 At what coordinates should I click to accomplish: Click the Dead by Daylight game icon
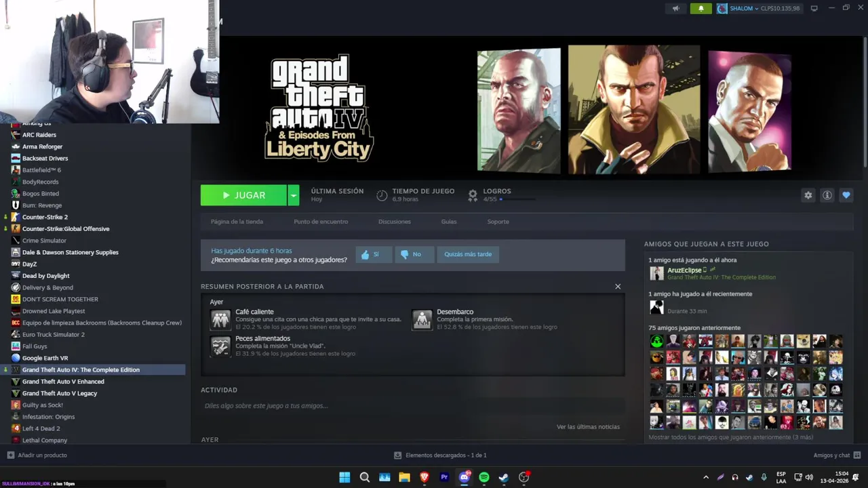point(16,276)
